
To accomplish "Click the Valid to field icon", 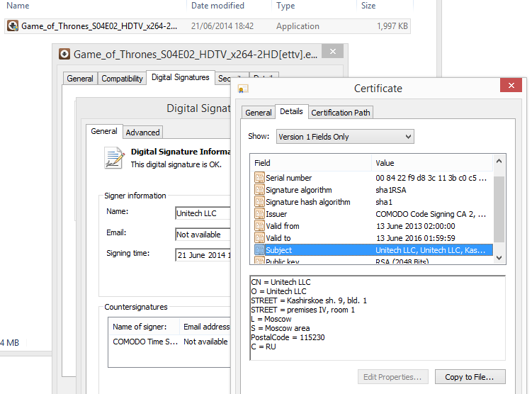I will [x=259, y=238].
